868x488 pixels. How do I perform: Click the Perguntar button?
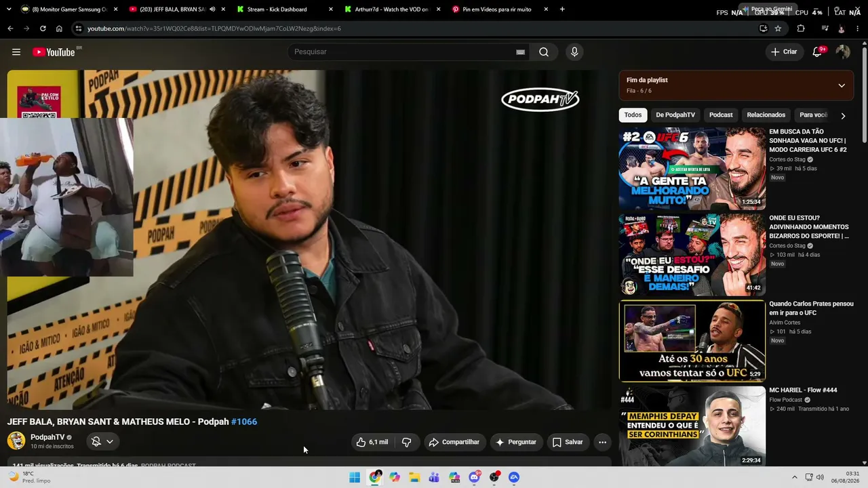(x=516, y=442)
